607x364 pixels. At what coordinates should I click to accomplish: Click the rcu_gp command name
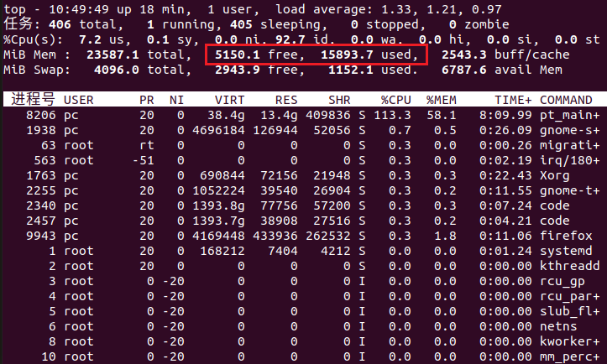(563, 281)
